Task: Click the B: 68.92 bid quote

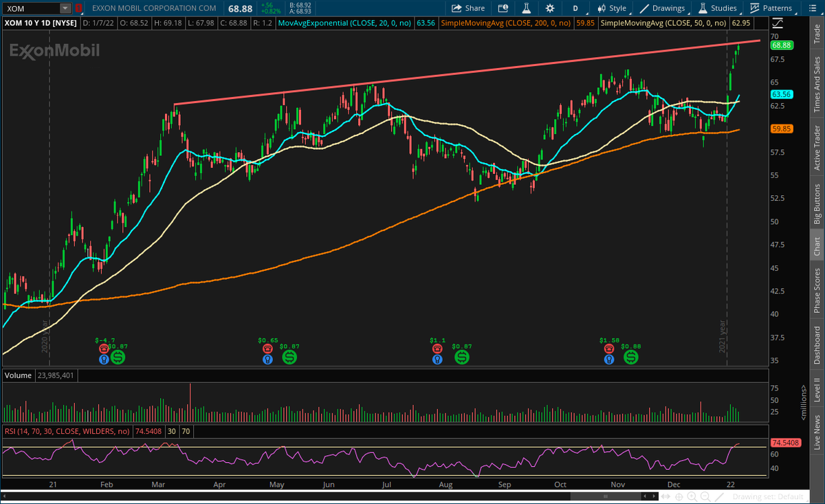Action: (302, 5)
